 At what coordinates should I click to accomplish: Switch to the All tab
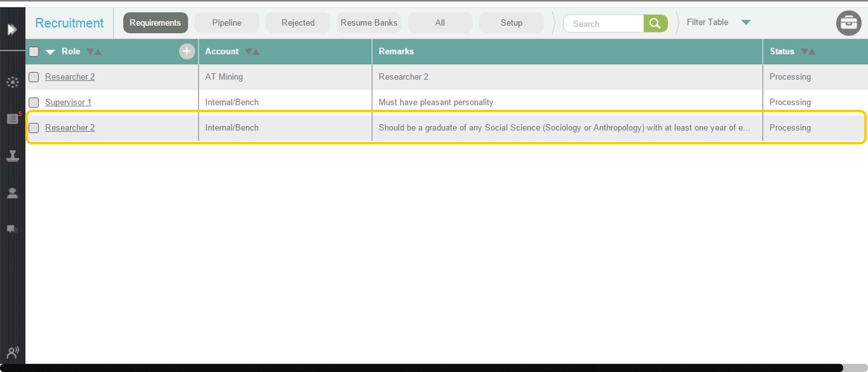coord(440,23)
